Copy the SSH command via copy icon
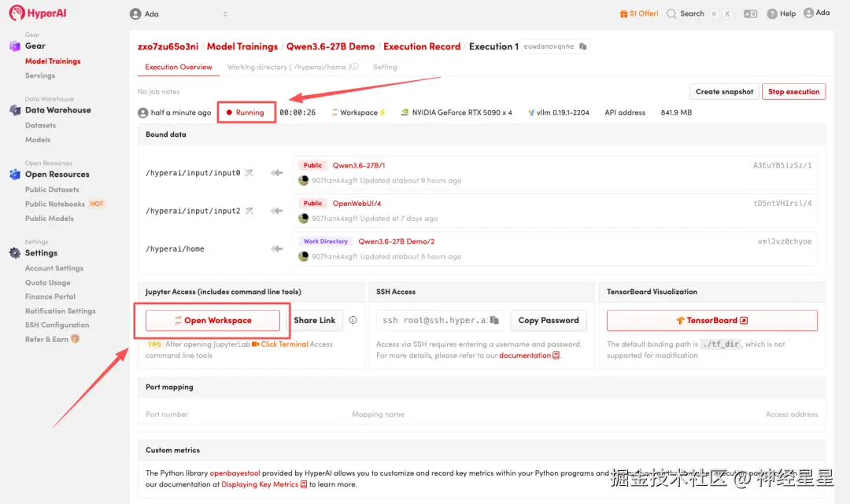Viewport: 850px width, 504px height. coord(494,321)
